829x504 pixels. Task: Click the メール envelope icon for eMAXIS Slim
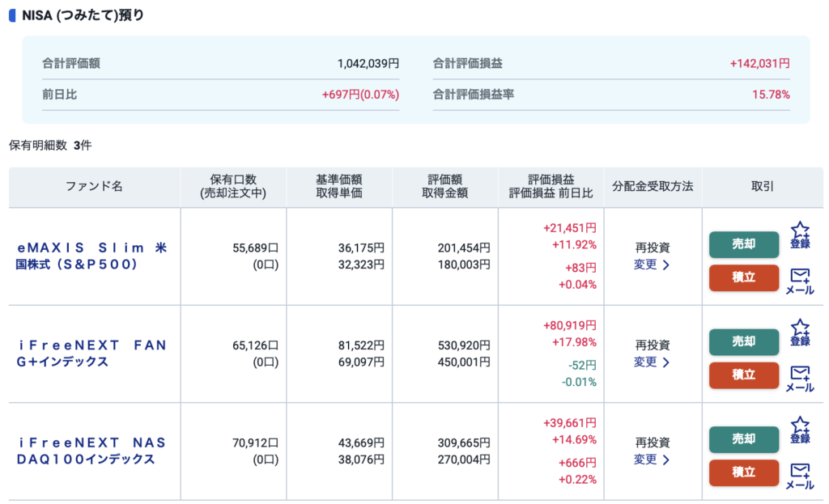tap(800, 281)
